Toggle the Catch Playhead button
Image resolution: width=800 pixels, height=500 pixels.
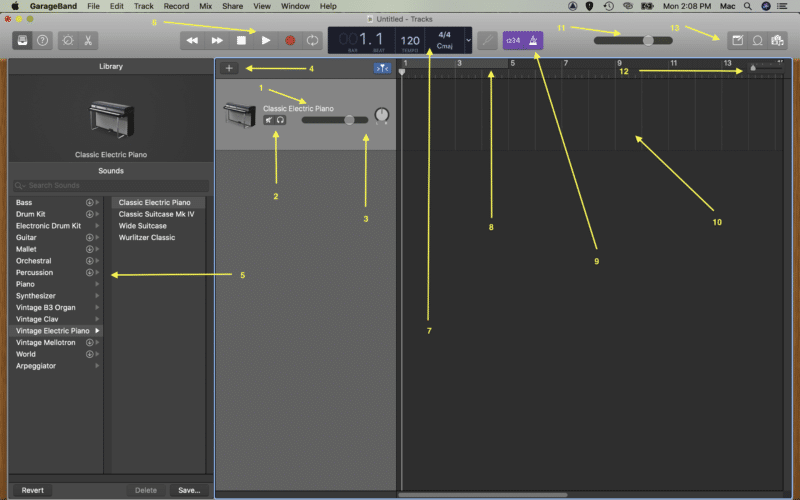click(382, 68)
